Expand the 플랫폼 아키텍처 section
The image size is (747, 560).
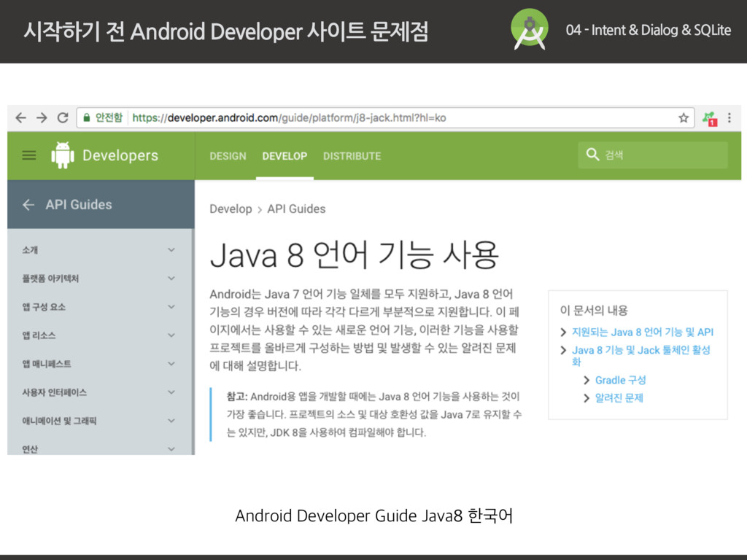click(171, 279)
